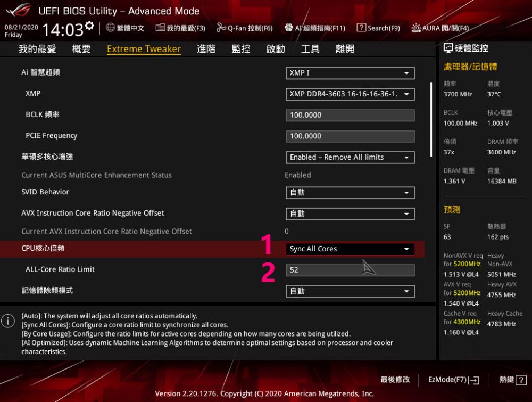Open the AVX Instruction Core Ratio Negative Offset dropdown
This screenshot has height=402, width=532.
pos(350,214)
